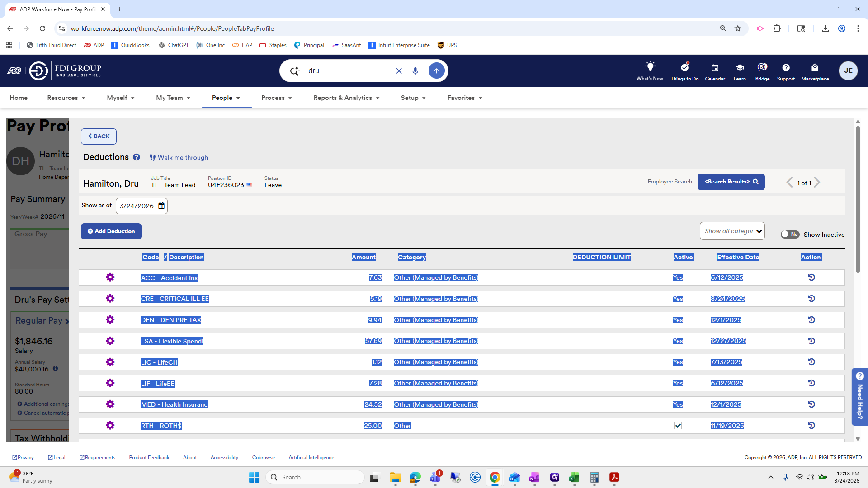Open the Show all categories dropdown

pos(732,231)
